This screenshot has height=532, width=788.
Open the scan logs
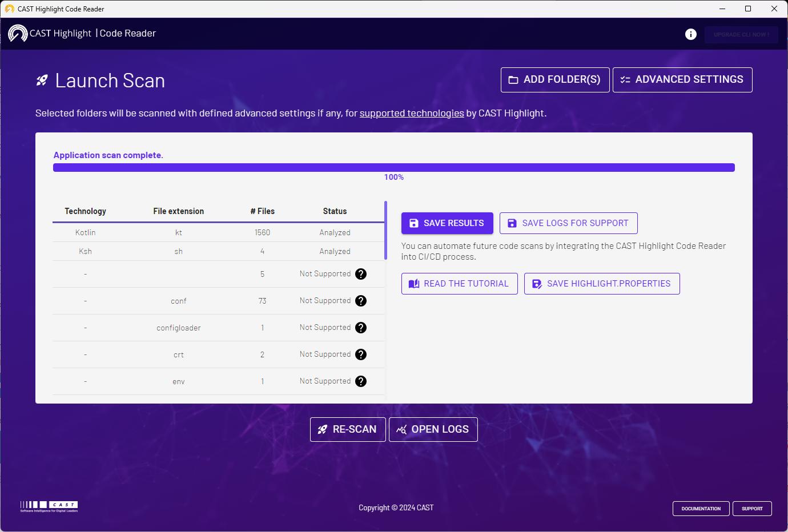coord(433,429)
